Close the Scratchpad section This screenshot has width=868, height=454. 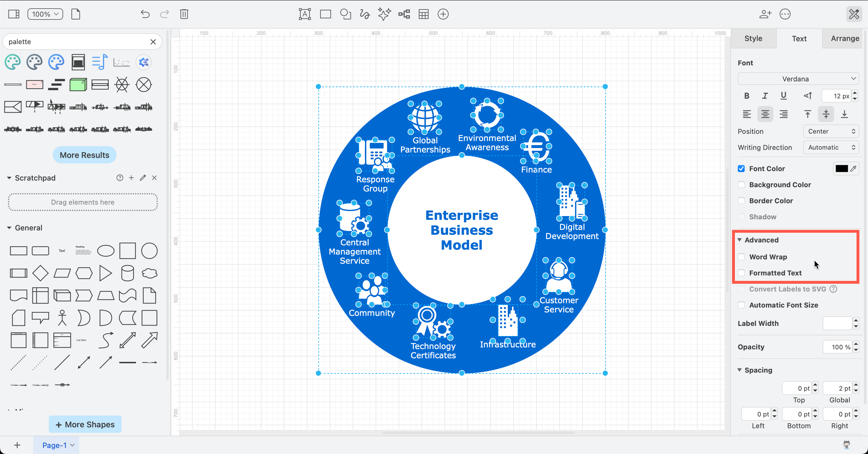pos(154,178)
